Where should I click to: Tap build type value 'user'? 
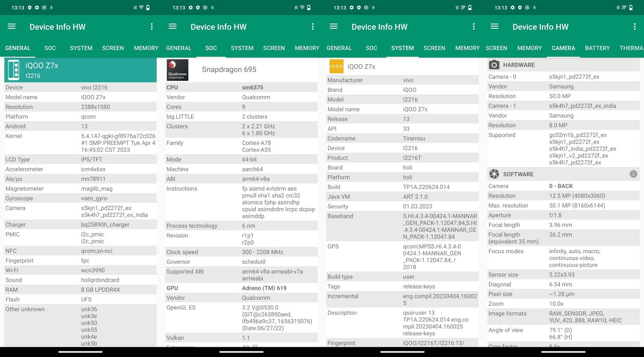pos(409,277)
